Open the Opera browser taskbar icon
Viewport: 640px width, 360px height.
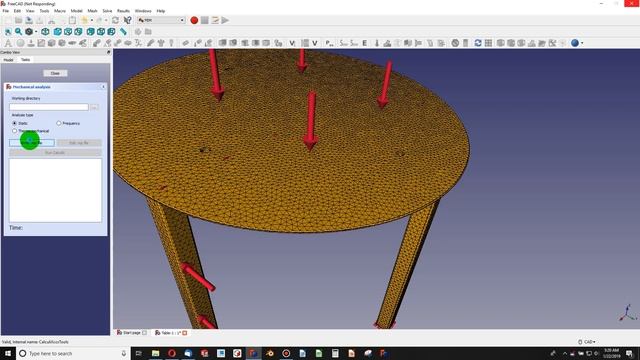click(172, 353)
